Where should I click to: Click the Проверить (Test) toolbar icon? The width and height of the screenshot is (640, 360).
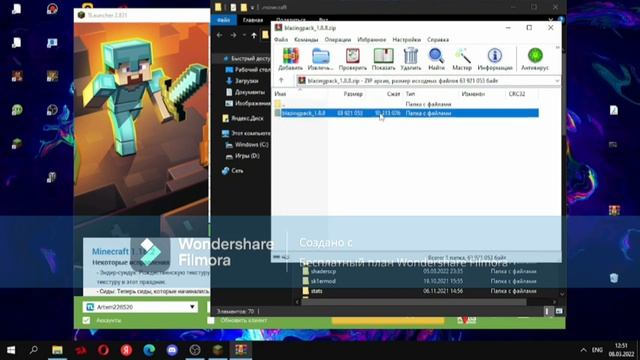coord(353,59)
